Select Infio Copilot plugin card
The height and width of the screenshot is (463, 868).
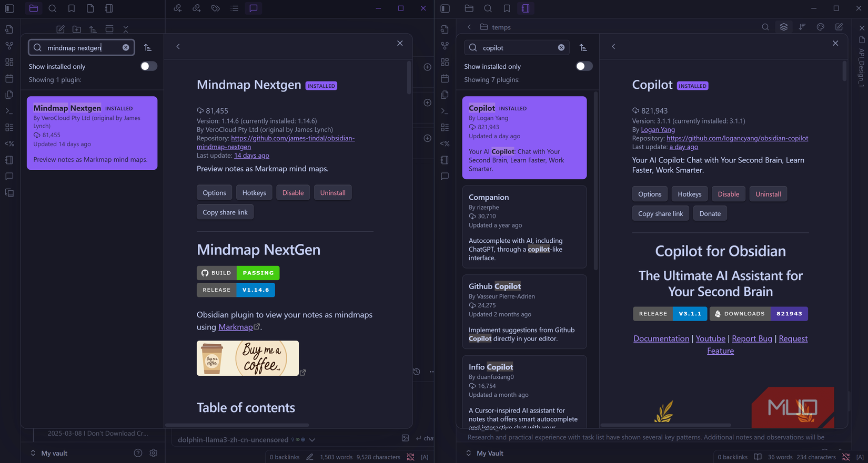524,392
